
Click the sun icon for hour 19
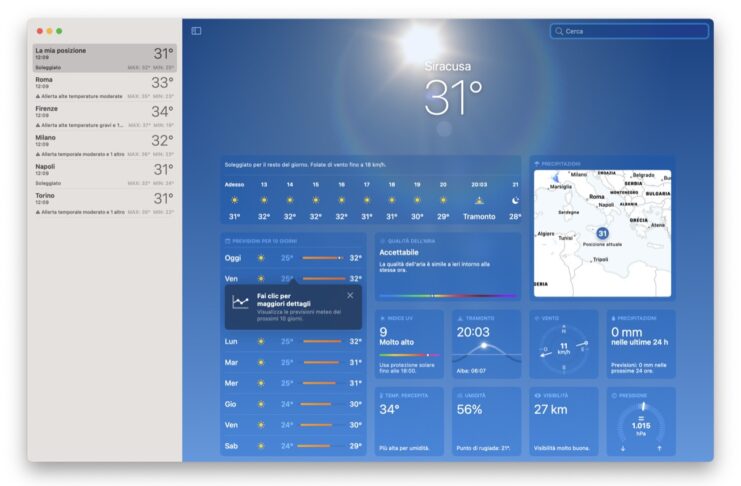tap(417, 200)
